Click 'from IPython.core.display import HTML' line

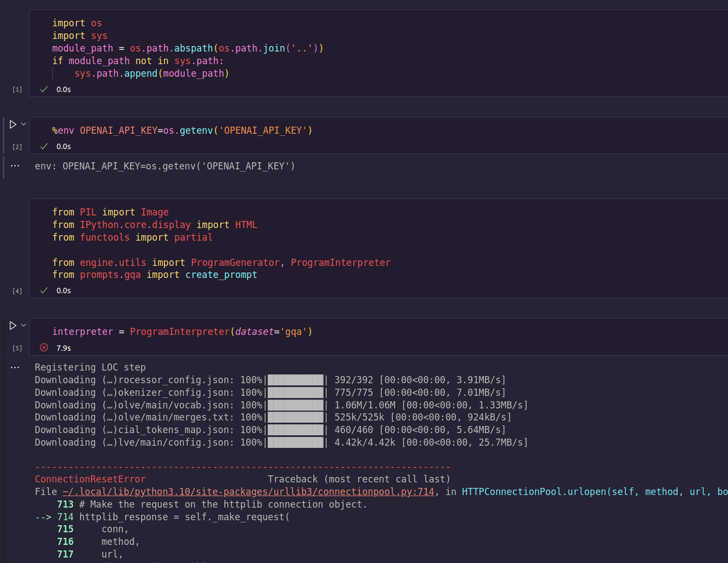pyautogui.click(x=155, y=225)
